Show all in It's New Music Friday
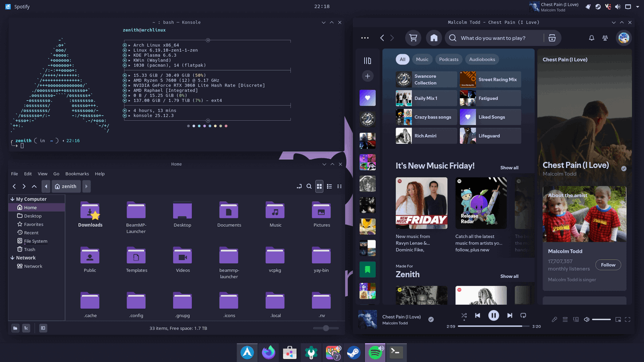 509,168
